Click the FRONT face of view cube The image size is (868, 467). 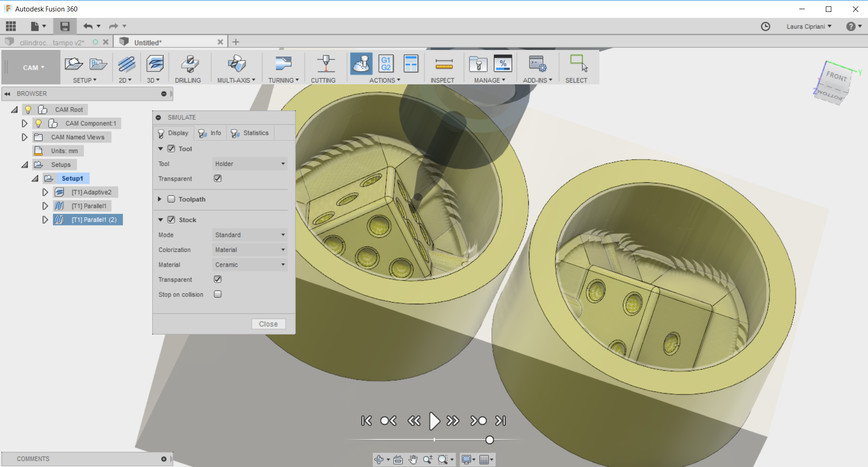pyautogui.click(x=836, y=76)
